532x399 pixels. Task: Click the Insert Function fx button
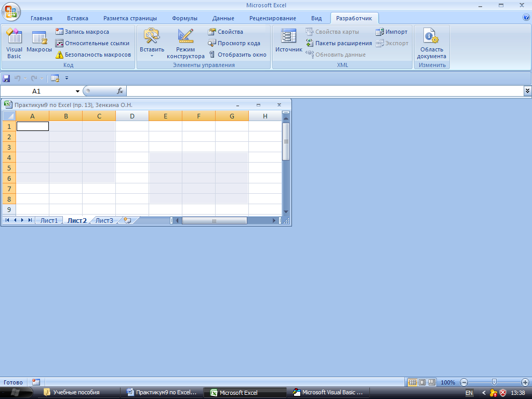tap(120, 91)
